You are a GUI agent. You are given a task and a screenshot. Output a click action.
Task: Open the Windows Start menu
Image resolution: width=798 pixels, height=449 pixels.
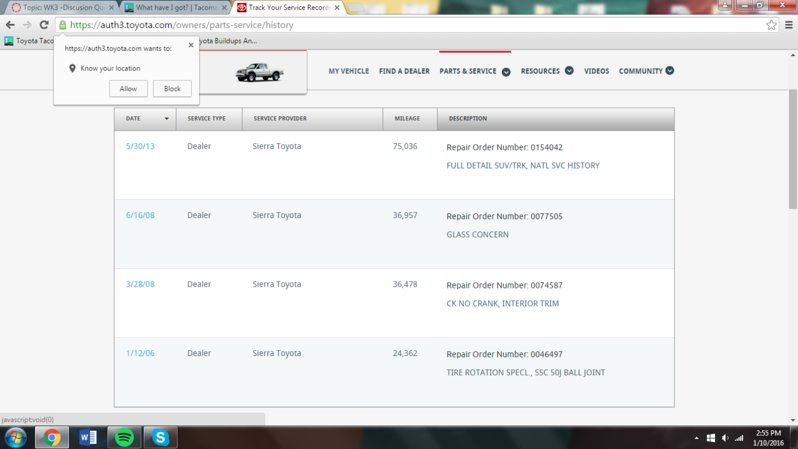(x=15, y=438)
